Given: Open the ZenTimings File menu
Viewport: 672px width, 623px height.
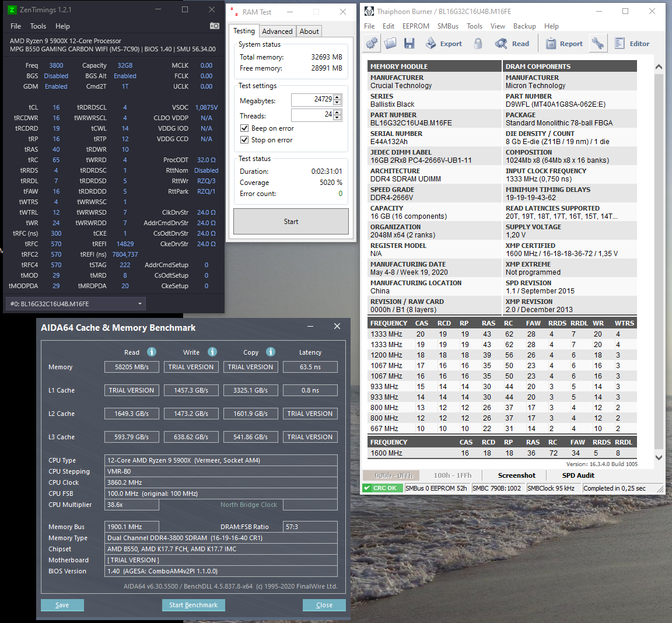Looking at the screenshot, I should 15,26.
